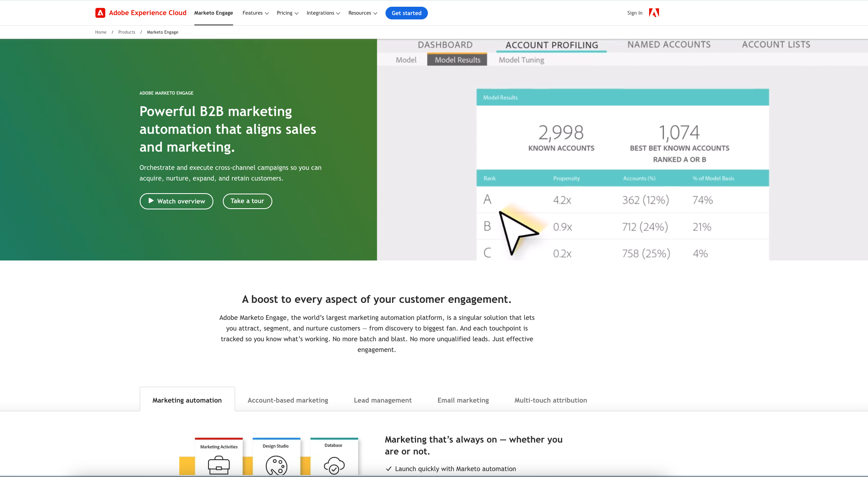The height and width of the screenshot is (477, 868).
Task: Open the Resources dropdown menu
Action: (363, 13)
